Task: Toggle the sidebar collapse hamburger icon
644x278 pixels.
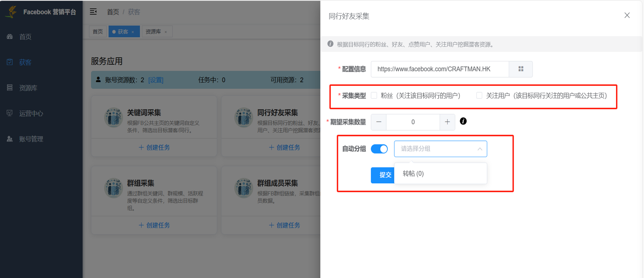Action: coord(93,12)
